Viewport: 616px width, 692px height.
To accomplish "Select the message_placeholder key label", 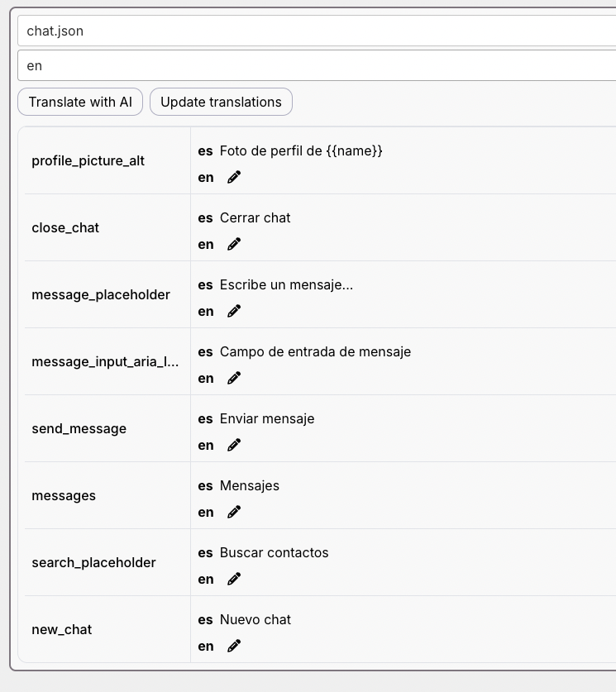I will tap(101, 295).
